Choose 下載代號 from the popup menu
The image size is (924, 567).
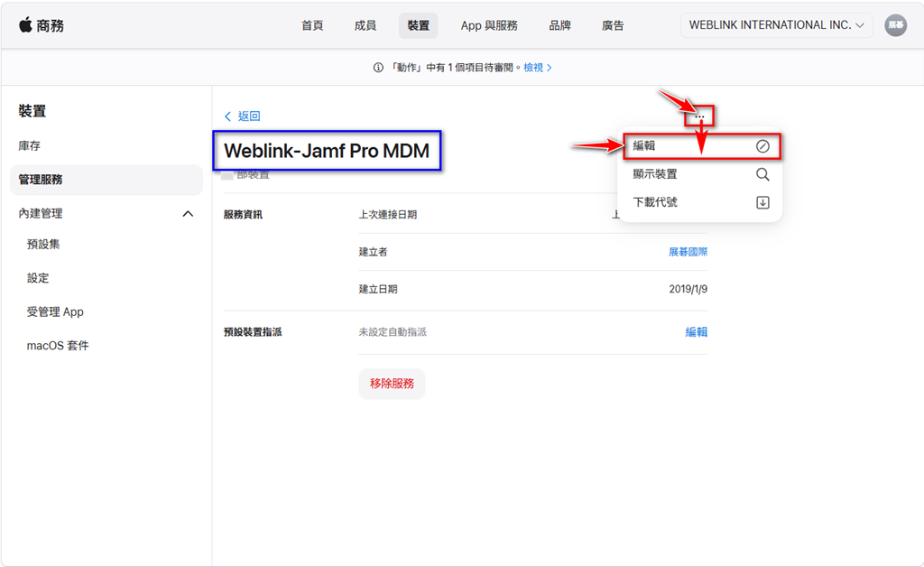(655, 202)
